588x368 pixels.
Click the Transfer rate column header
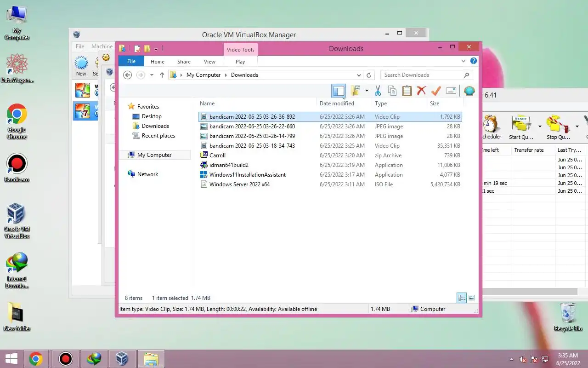click(532, 150)
